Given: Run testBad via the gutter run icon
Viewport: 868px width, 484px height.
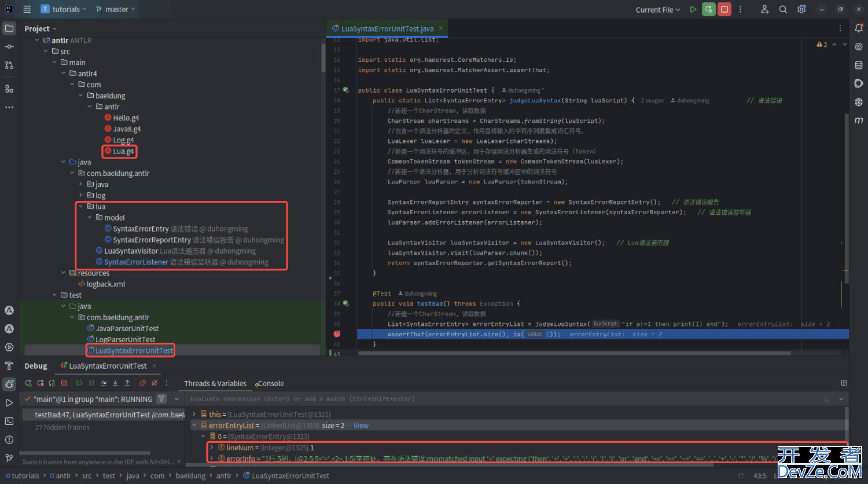Looking at the screenshot, I should (x=346, y=303).
